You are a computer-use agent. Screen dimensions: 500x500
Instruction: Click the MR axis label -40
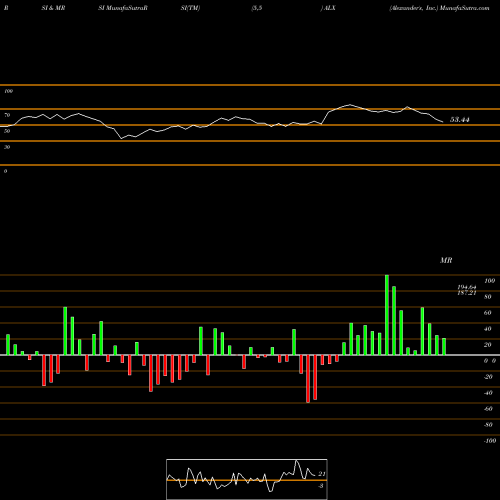point(488,393)
